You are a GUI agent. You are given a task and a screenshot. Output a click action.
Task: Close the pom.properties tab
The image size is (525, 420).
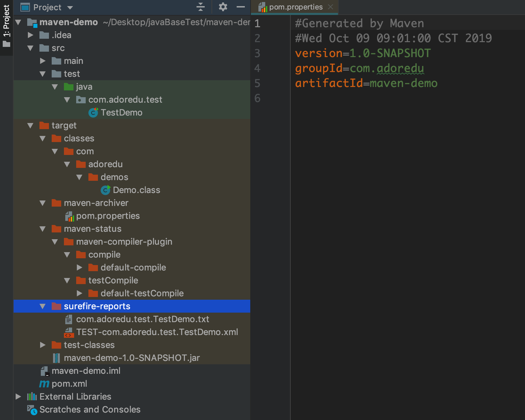pos(331,7)
